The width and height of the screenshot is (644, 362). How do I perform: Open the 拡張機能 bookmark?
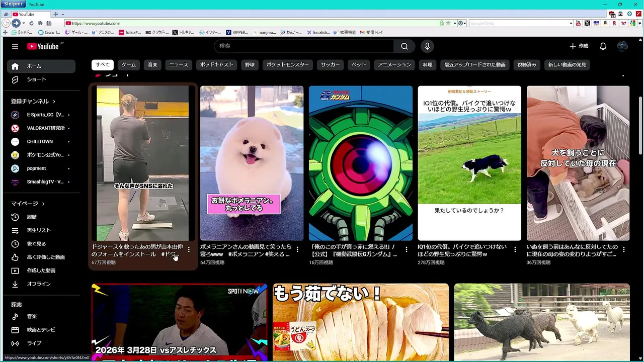click(x=344, y=33)
